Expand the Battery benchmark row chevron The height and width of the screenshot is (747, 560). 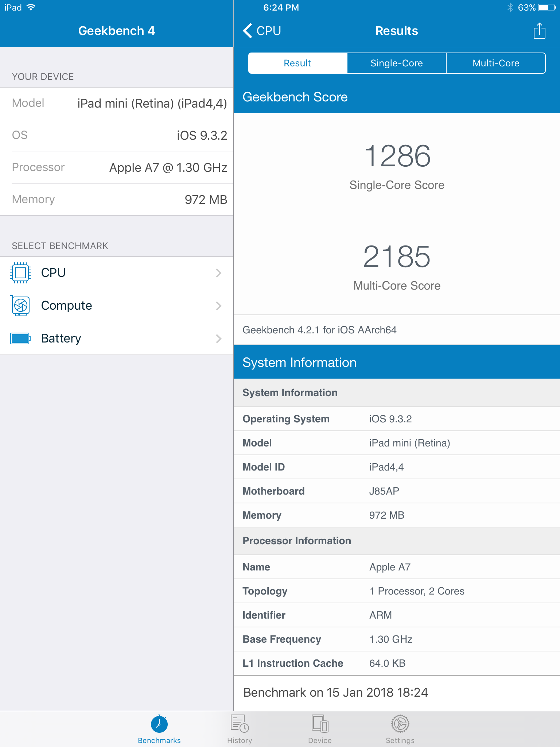[x=219, y=338]
